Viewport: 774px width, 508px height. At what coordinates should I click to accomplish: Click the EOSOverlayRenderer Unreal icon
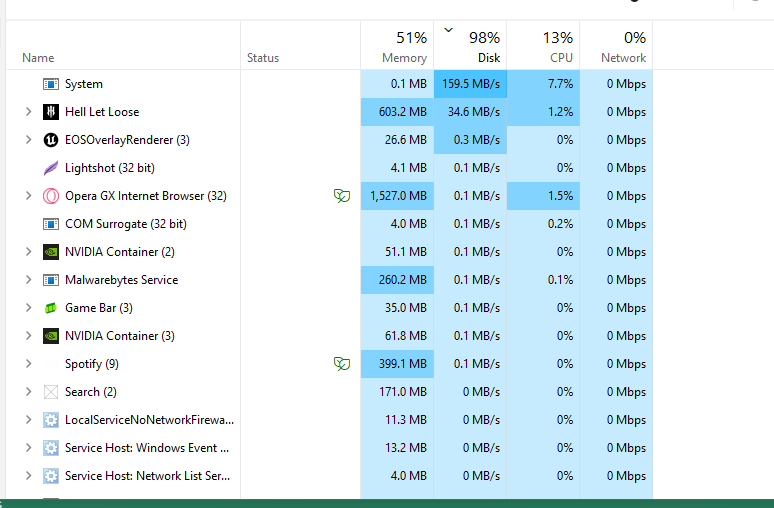51,140
